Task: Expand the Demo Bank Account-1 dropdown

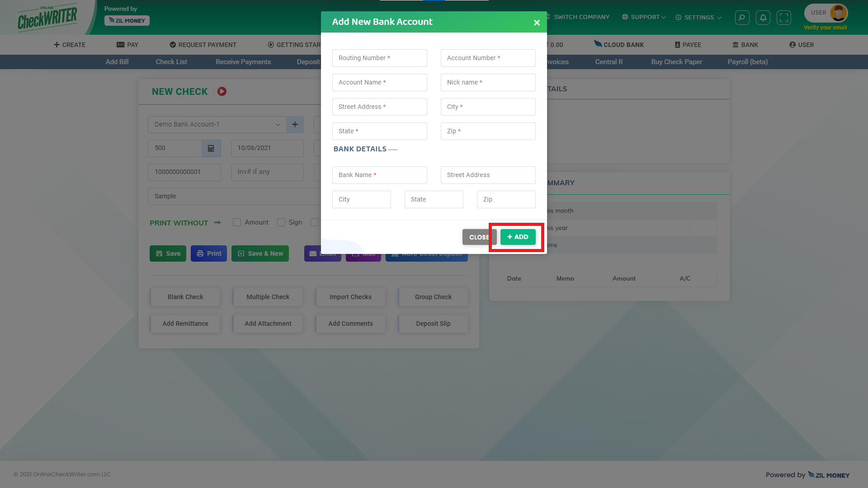Action: pos(217,124)
